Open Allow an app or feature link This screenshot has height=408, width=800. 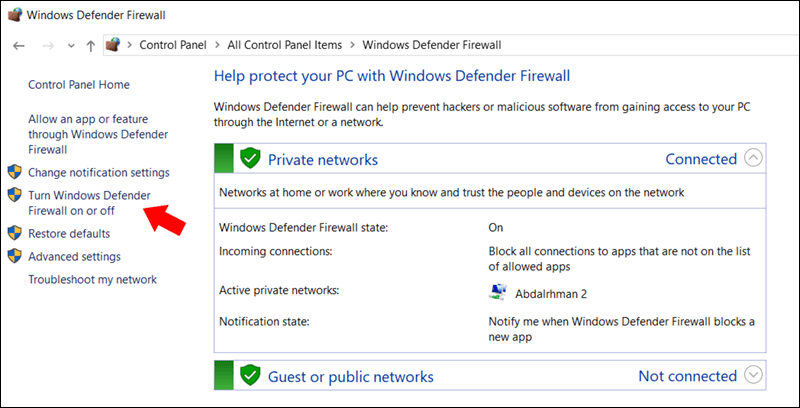98,134
